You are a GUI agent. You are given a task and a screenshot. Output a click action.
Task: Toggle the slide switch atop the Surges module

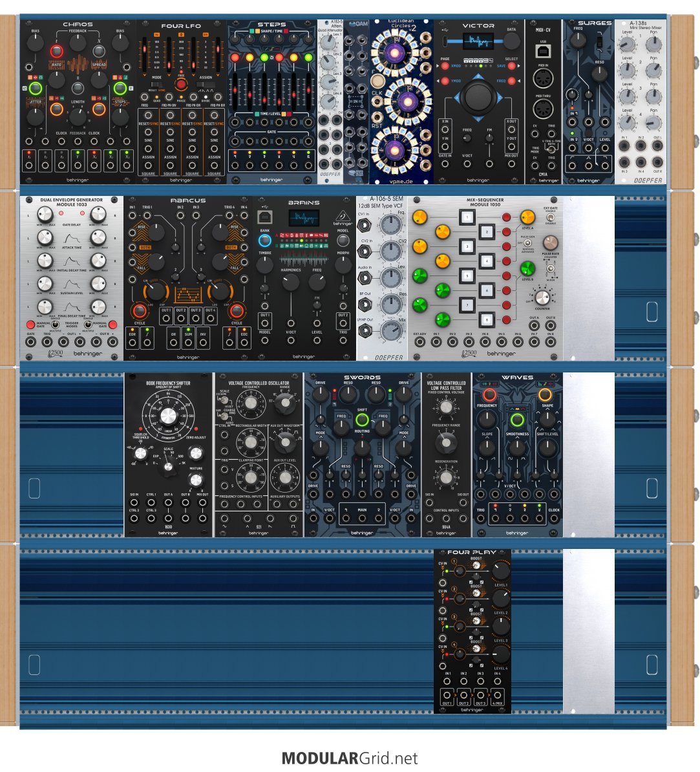click(x=599, y=41)
